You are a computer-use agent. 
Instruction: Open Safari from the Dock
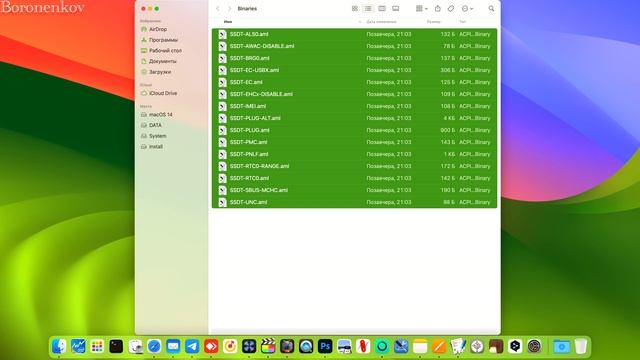coord(154,347)
